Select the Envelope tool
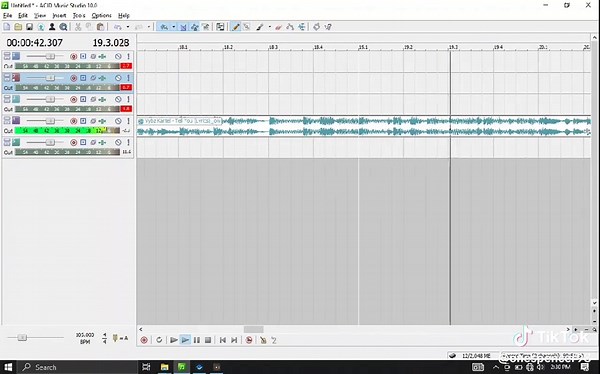This screenshot has width=600, height=374. pyautogui.click(x=290, y=27)
